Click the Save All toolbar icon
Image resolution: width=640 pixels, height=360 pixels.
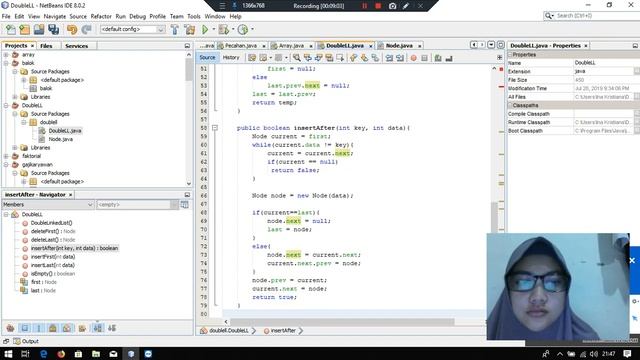pos(53,29)
